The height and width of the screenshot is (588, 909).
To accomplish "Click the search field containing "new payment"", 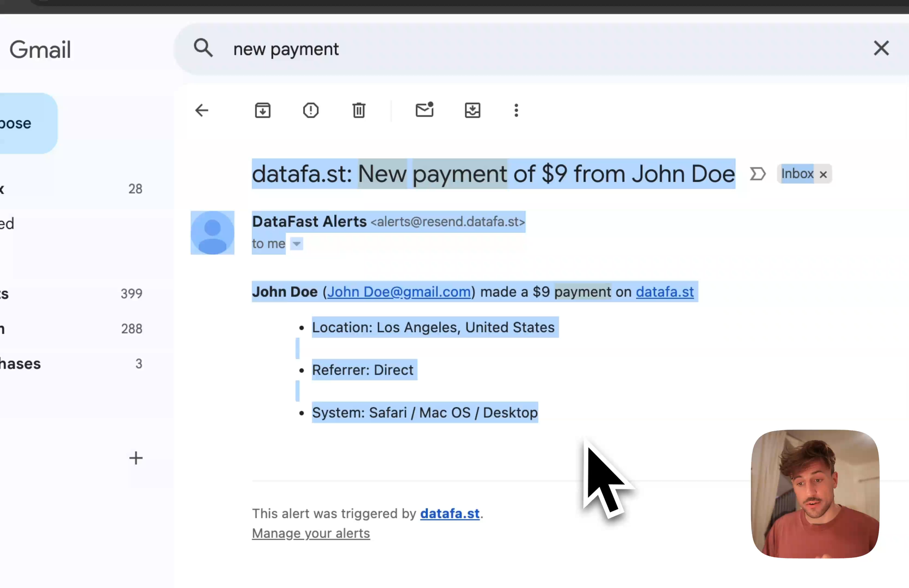I will coord(490,49).
